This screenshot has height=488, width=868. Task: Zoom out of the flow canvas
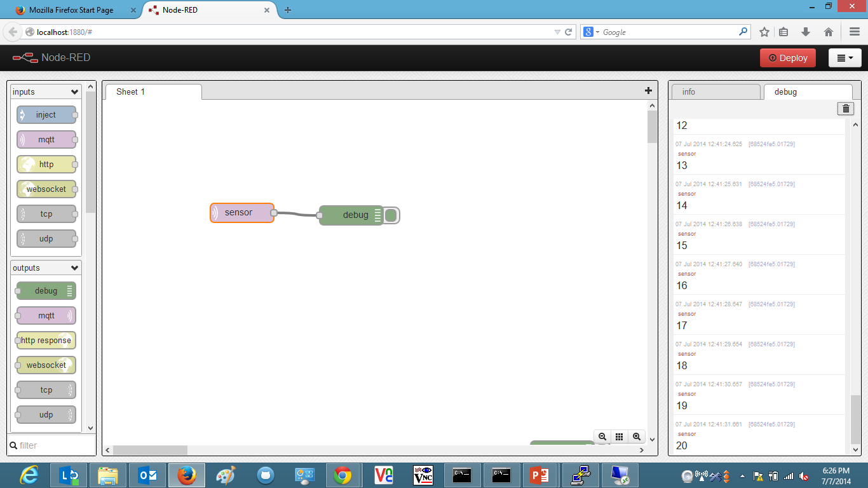pos(602,437)
